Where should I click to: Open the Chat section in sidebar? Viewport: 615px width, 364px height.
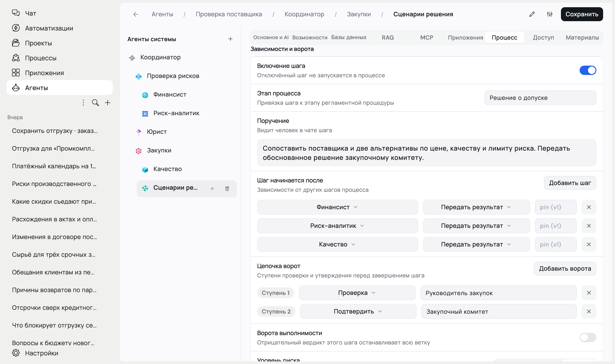59,13
